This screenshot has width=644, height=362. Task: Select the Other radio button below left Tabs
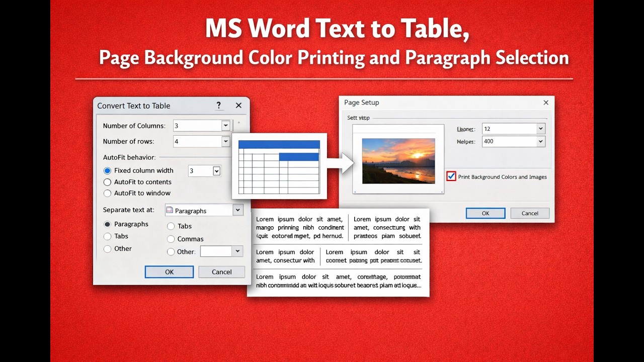(107, 249)
